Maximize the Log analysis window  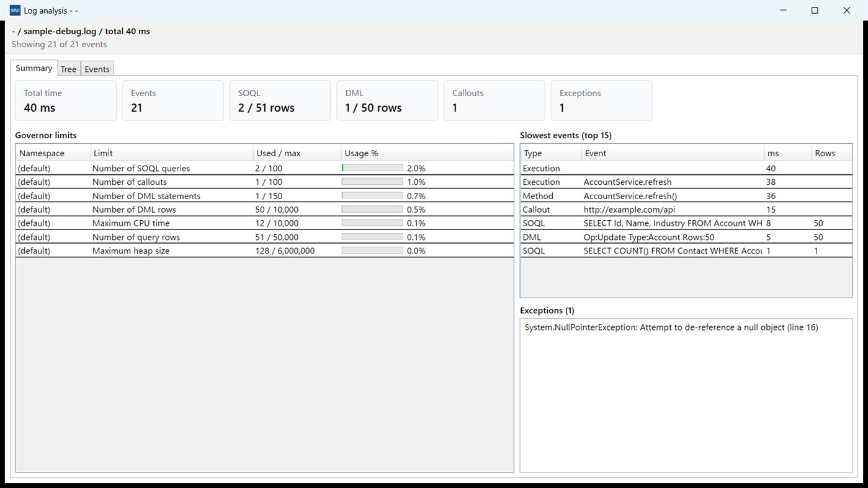pos(815,11)
